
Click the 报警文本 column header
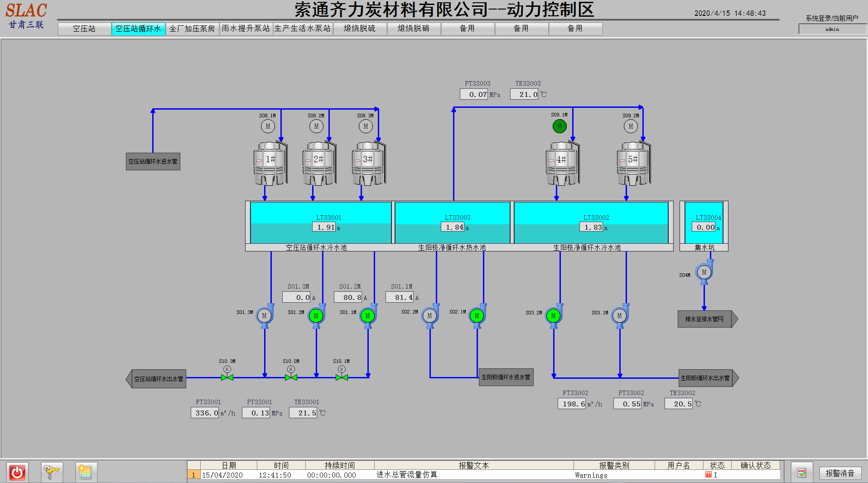[474, 465]
